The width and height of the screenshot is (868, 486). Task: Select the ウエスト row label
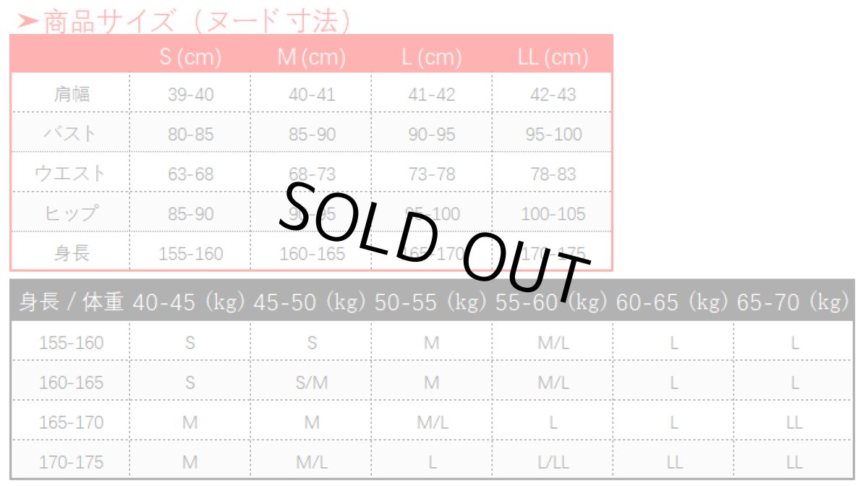click(x=70, y=174)
